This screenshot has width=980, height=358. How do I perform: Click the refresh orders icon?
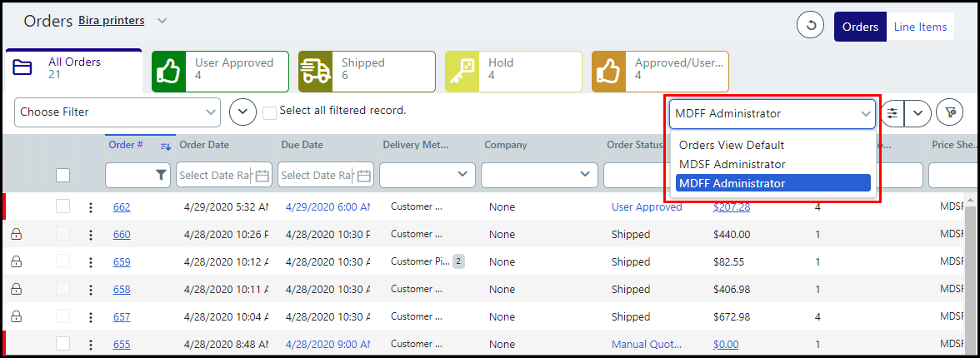click(x=810, y=26)
